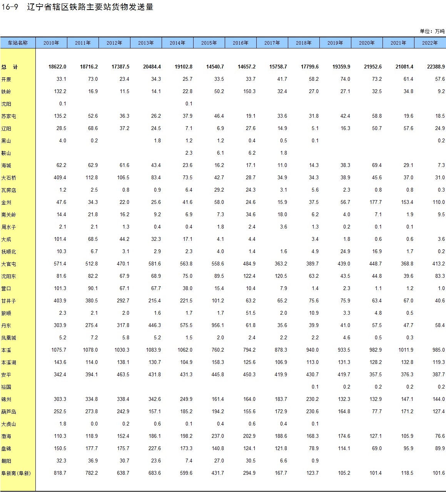Select the 2010年 column header
Viewport: 446px width, 504px height.
pyautogui.click(x=51, y=43)
